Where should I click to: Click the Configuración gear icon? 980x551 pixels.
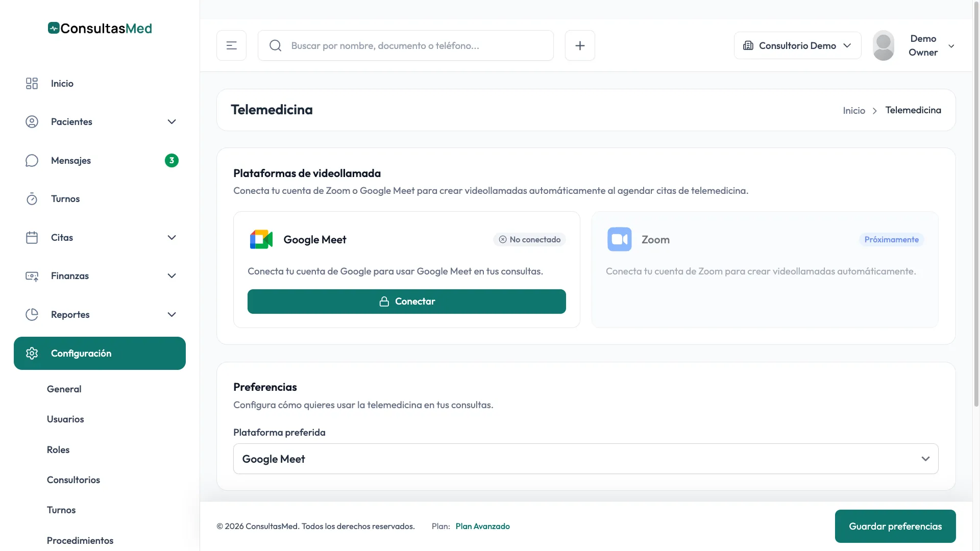pyautogui.click(x=32, y=353)
